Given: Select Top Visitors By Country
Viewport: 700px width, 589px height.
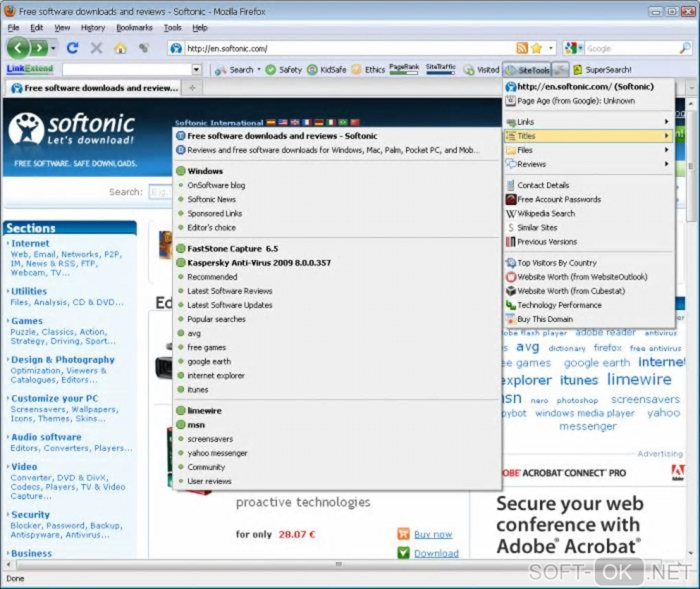Looking at the screenshot, I should coord(588,262).
